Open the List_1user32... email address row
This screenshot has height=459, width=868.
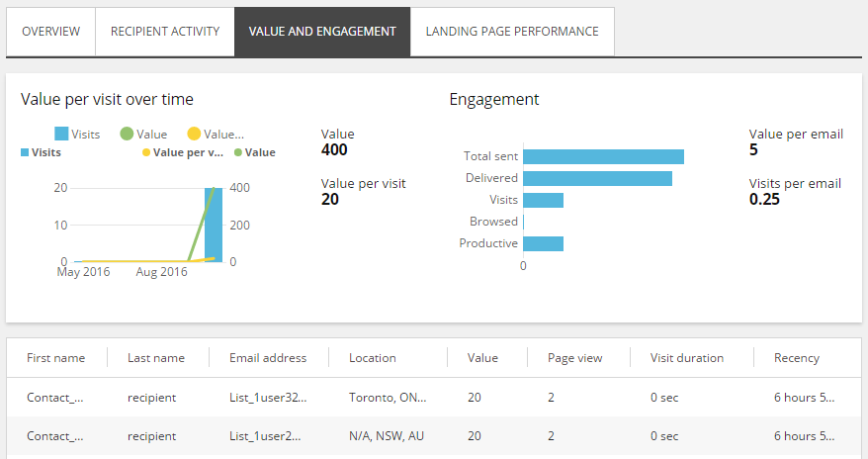(x=268, y=398)
